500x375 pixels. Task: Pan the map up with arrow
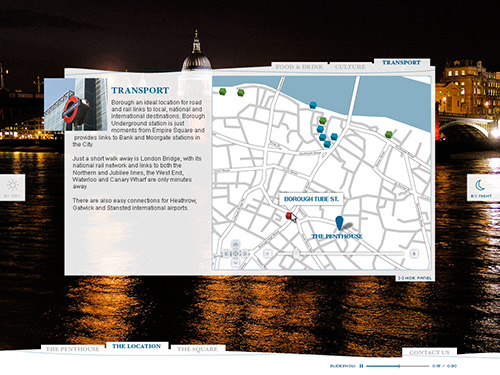pyautogui.click(x=235, y=244)
